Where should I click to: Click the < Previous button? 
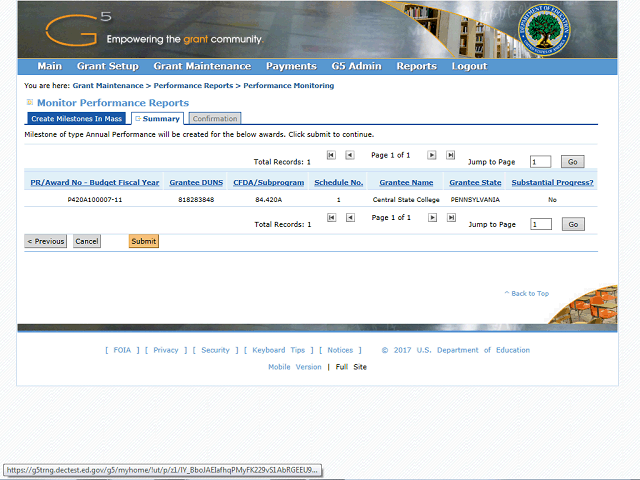(x=46, y=241)
